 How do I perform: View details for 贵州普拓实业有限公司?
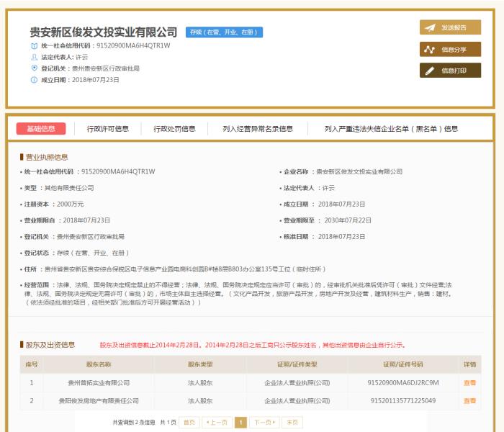coord(469,383)
